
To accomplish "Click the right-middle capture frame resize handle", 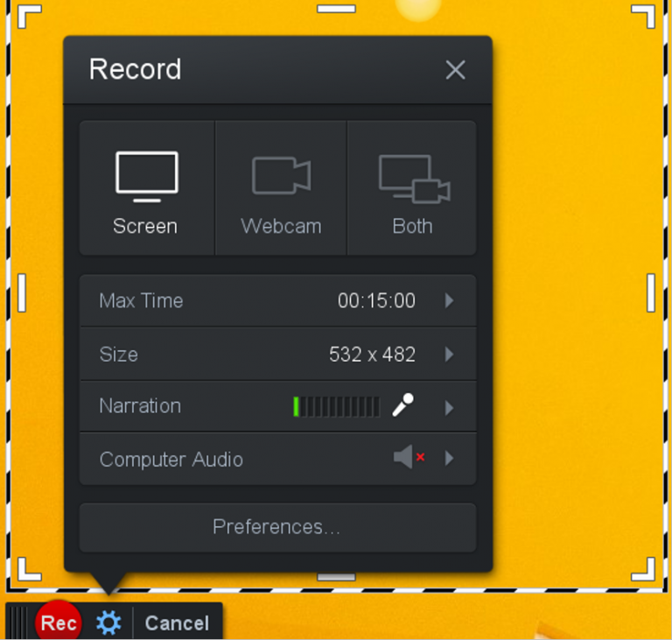I will (x=651, y=292).
